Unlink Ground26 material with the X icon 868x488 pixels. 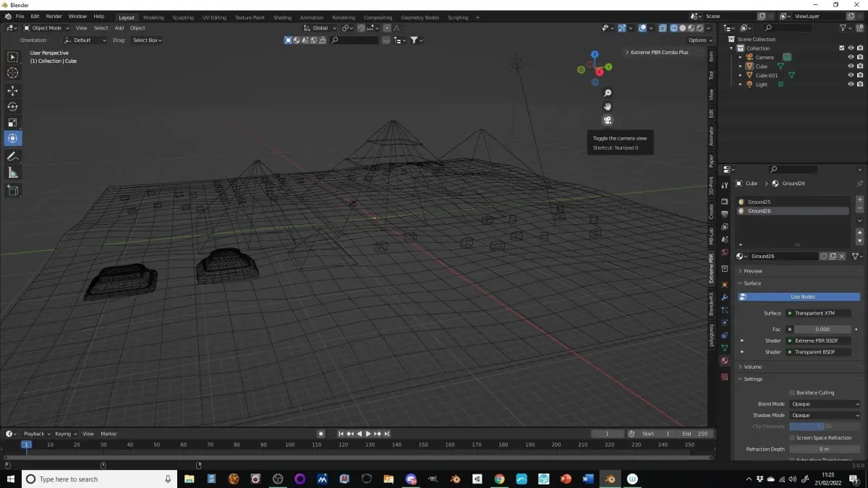point(842,256)
